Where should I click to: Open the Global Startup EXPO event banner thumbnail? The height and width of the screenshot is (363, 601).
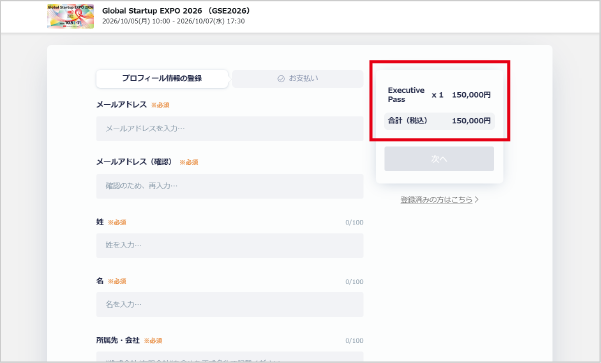coord(71,16)
